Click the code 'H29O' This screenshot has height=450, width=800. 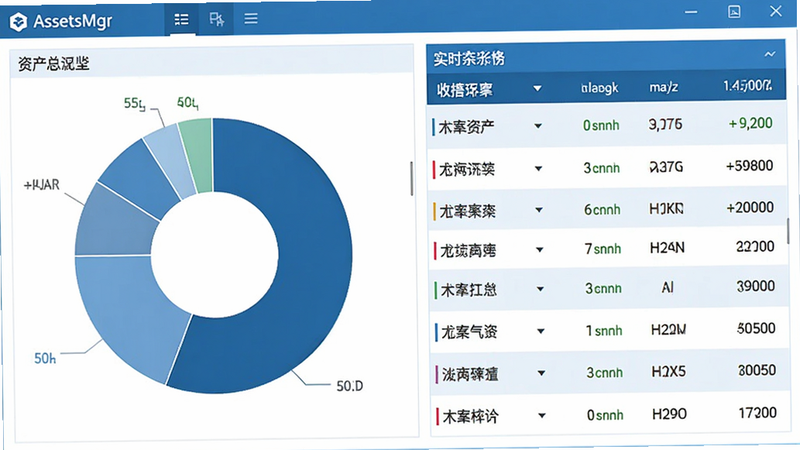[x=669, y=414]
